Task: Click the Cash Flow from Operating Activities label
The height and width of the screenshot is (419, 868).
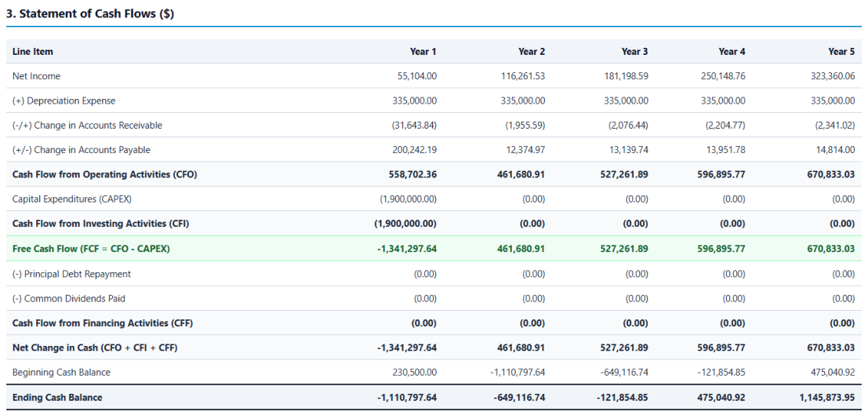Action: tap(104, 174)
